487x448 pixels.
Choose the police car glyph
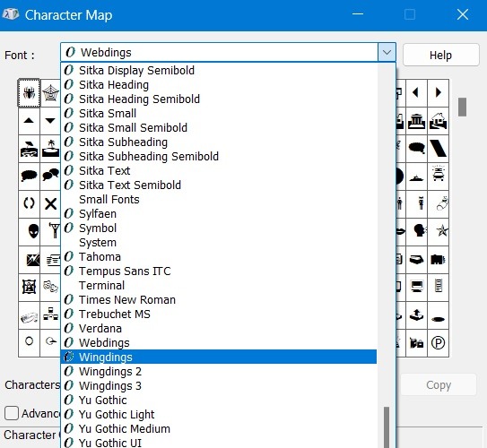pyautogui.click(x=438, y=176)
